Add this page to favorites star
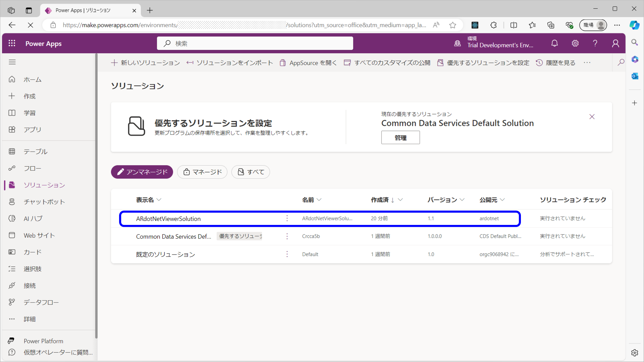 pyautogui.click(x=453, y=25)
